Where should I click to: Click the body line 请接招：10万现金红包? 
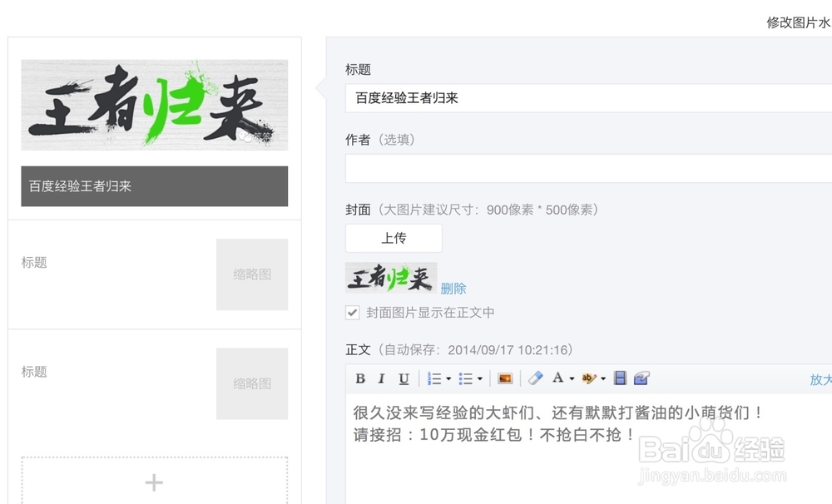tap(494, 435)
